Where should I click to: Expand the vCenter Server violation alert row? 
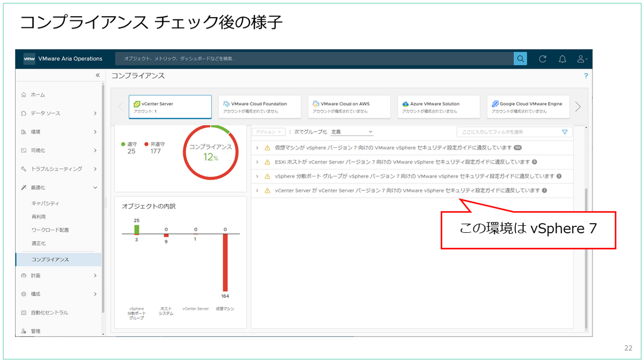[x=257, y=190]
